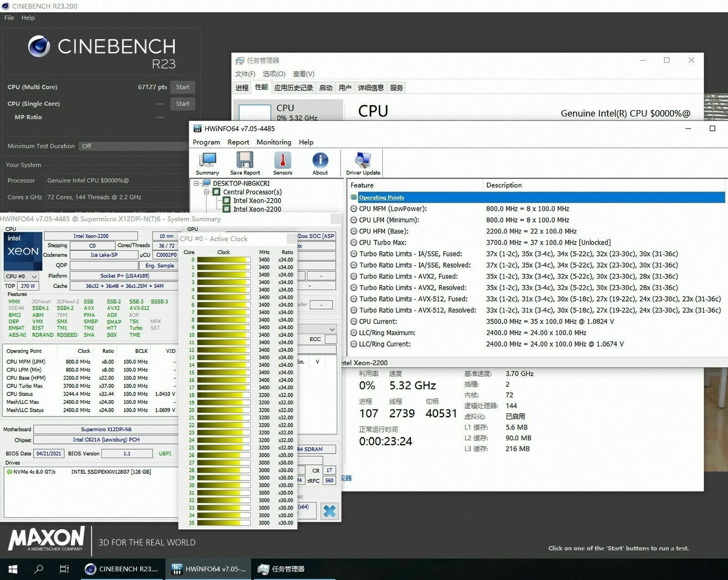Start the CPU Multi Core test
The width and height of the screenshot is (728, 580).
[x=182, y=87]
